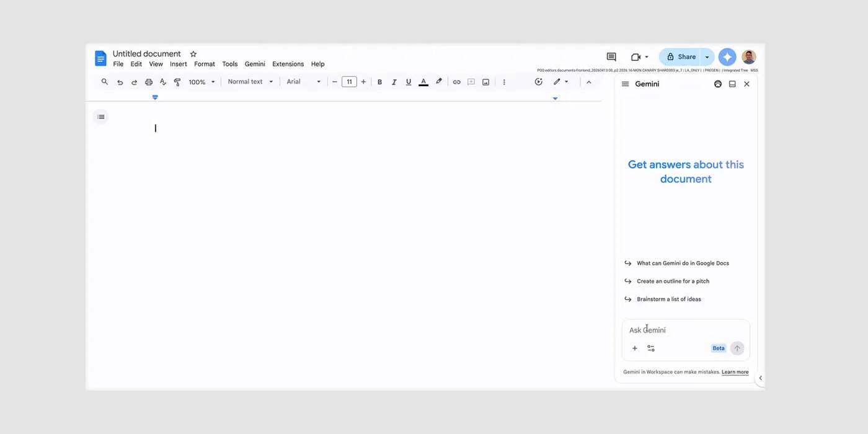Click the font size field showing 11
Viewport: 868px width, 434px height.
[349, 82]
